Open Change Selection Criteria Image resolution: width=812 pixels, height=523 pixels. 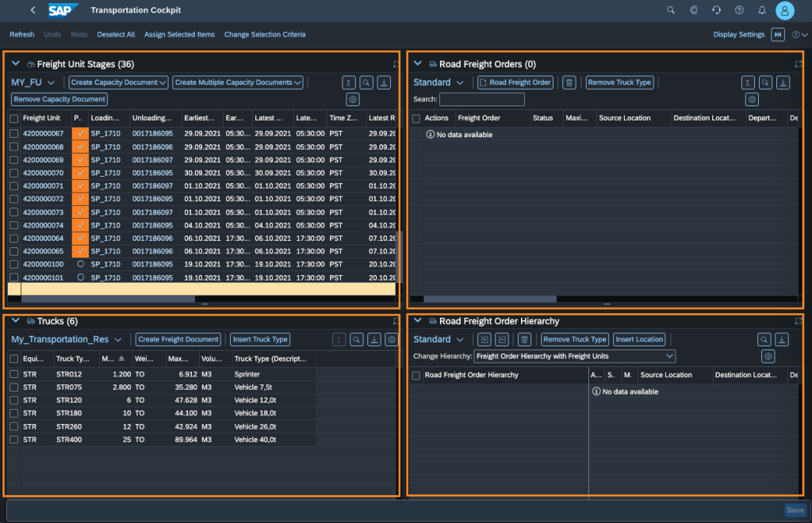tap(265, 35)
